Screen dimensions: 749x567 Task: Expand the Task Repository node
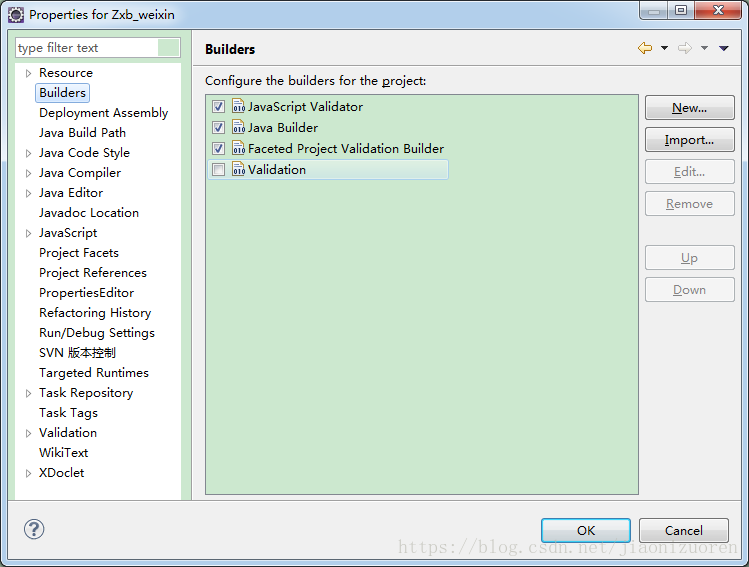tap(28, 393)
